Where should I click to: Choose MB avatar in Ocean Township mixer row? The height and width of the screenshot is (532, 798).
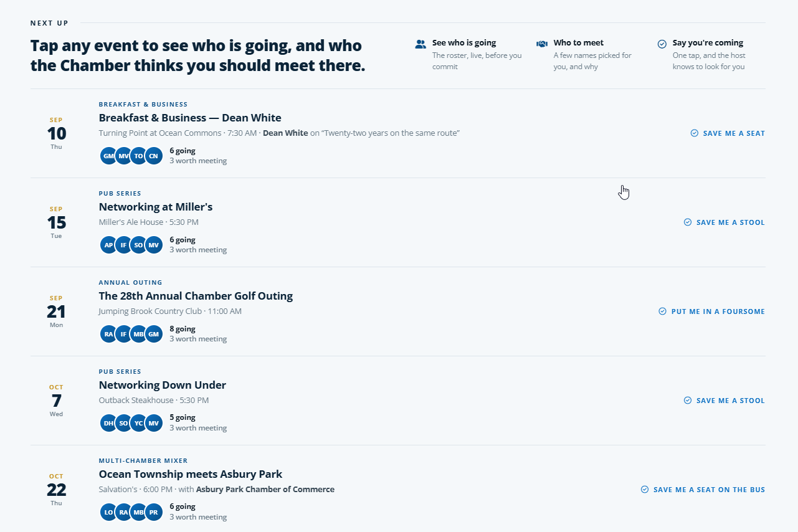coord(139,512)
